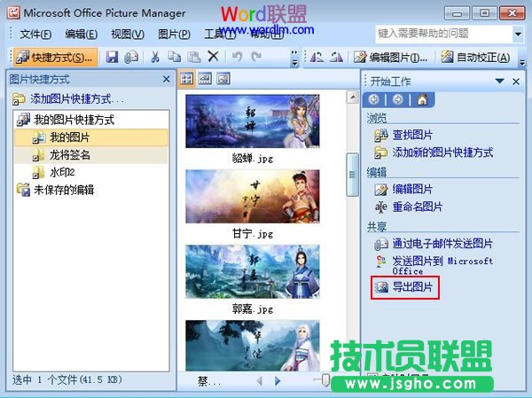Close the 图片快捷方式 pane
The width and height of the screenshot is (532, 398).
(167, 79)
